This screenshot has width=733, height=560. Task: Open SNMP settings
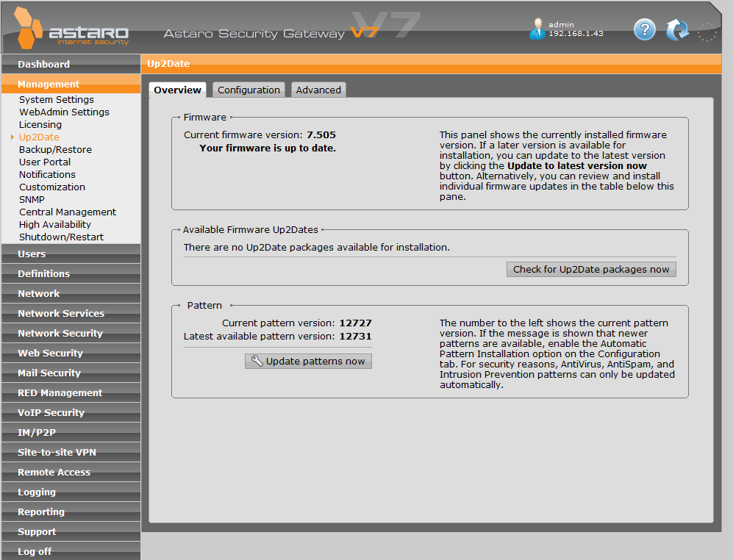32,199
